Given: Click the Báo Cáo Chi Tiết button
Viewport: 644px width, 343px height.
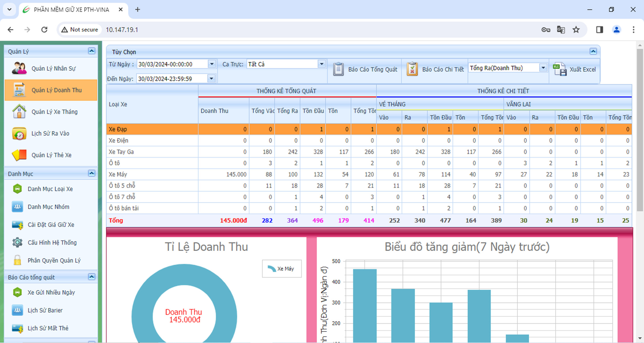Looking at the screenshot, I should (435, 69).
